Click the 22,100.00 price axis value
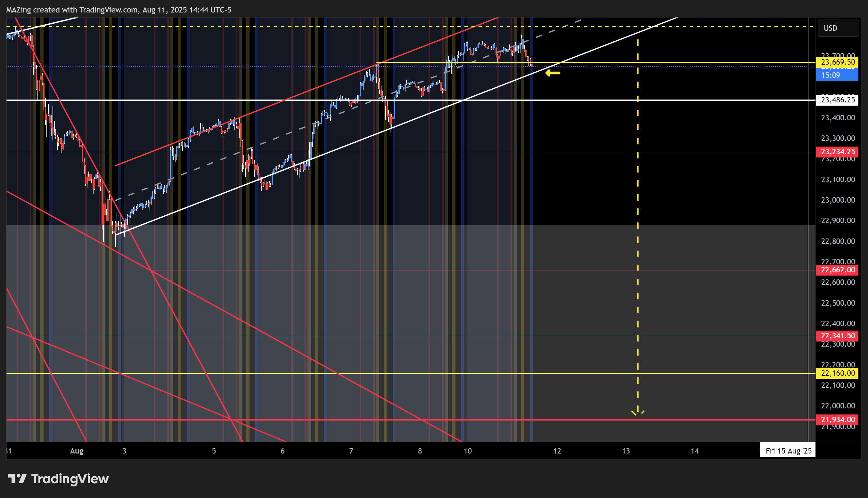This screenshot has height=498, width=868. (x=838, y=385)
